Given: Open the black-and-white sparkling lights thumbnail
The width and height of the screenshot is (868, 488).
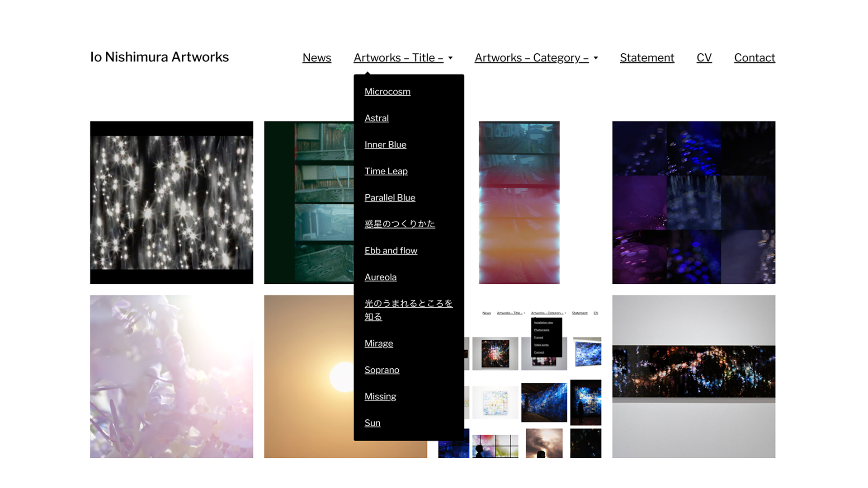Looking at the screenshot, I should (x=171, y=202).
